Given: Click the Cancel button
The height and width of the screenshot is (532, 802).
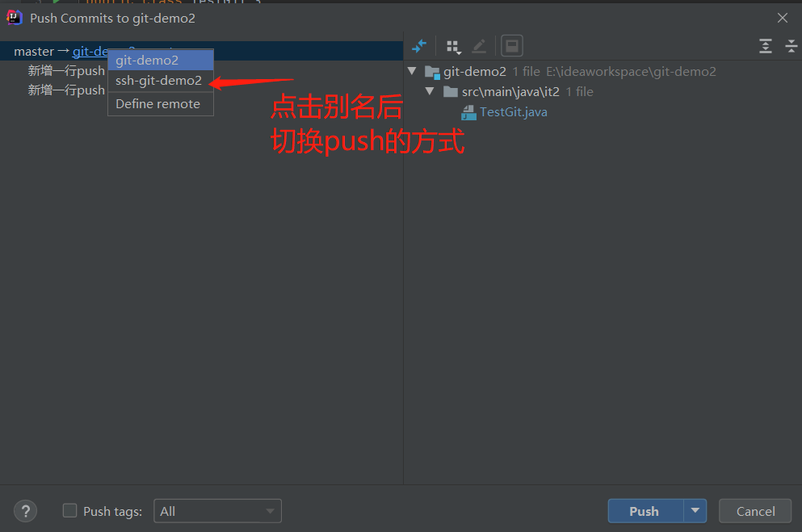Looking at the screenshot, I should [755, 511].
